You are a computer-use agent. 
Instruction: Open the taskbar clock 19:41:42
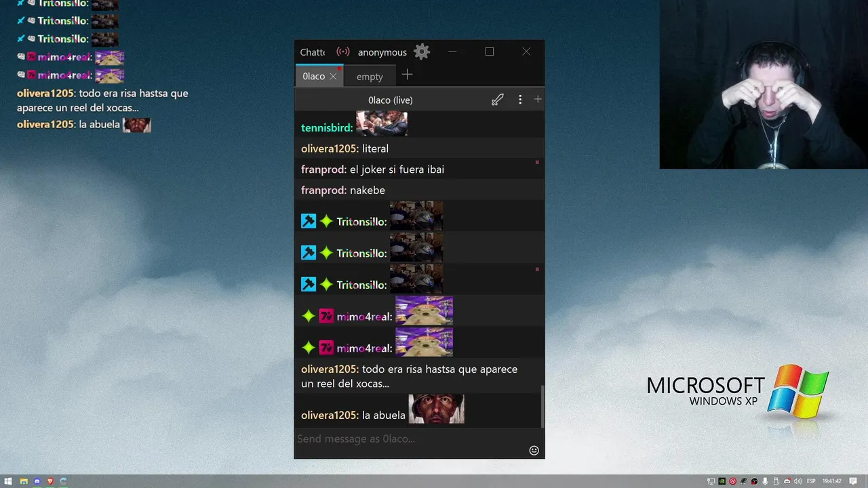click(832, 481)
